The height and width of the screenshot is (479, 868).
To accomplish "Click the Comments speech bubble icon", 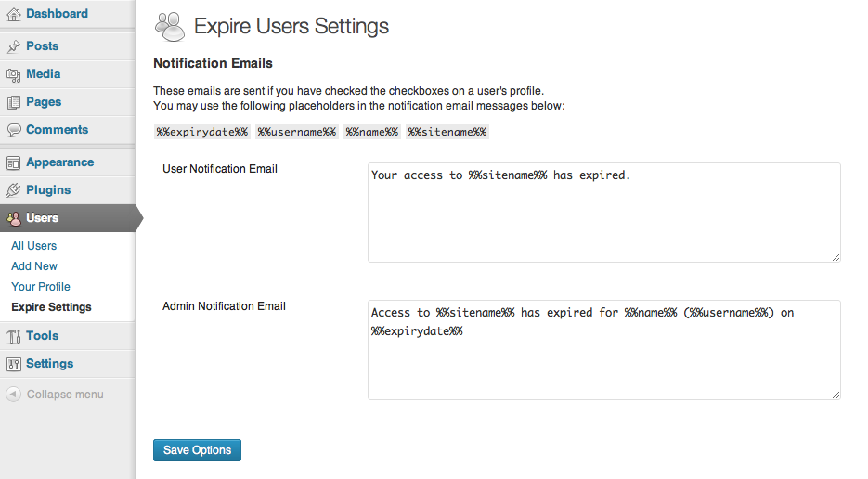I will [x=13, y=130].
